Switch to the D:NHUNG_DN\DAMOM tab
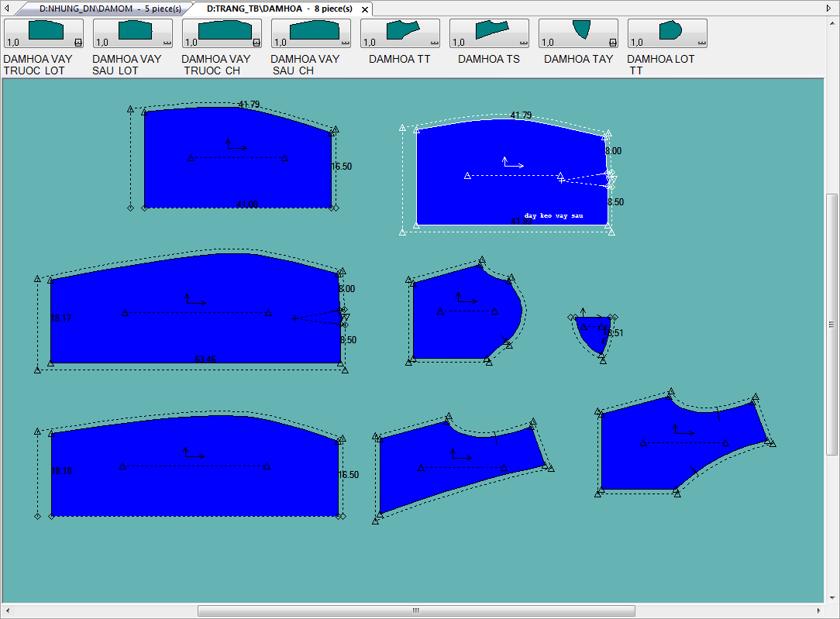 pyautogui.click(x=109, y=9)
